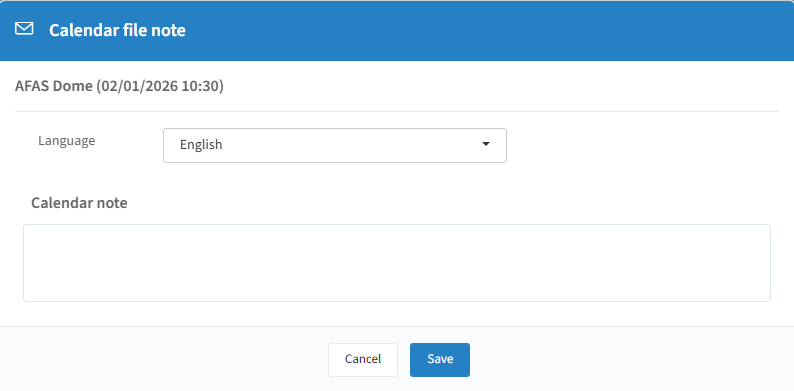
Task: Click the divider line below AFAS Dome
Action: point(397,111)
